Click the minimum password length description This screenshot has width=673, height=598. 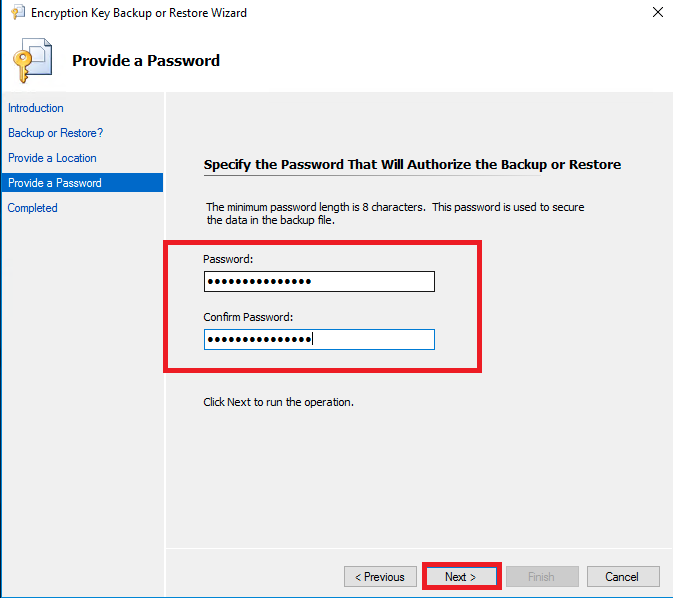pos(394,213)
